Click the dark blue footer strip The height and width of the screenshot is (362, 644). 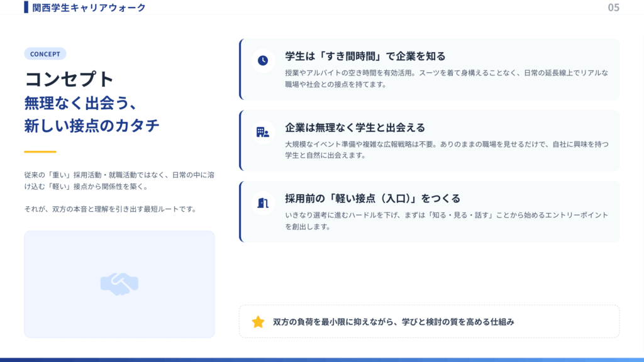pos(322,358)
